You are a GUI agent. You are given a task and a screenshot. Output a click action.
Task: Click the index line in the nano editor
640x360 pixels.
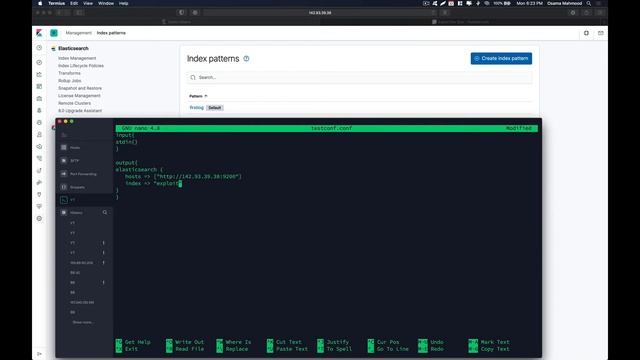[x=153, y=183]
